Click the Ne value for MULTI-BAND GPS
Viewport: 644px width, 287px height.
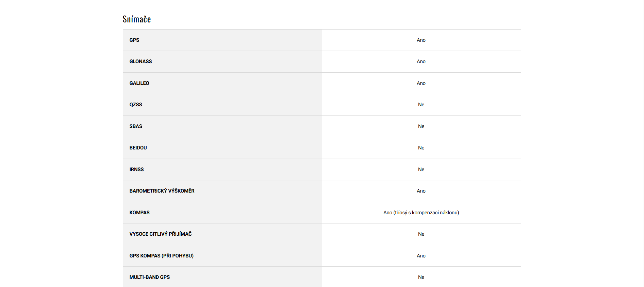[x=421, y=277]
